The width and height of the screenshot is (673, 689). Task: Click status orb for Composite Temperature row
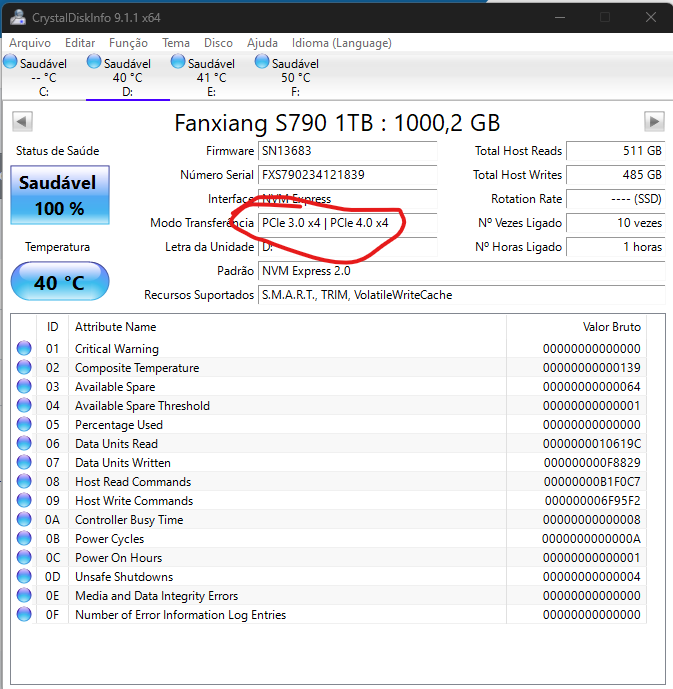pos(24,367)
